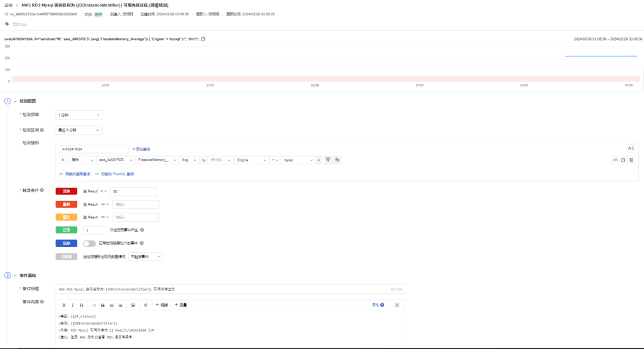
Task: Click the orange-red 重要 severity badge
Action: pos(66,204)
